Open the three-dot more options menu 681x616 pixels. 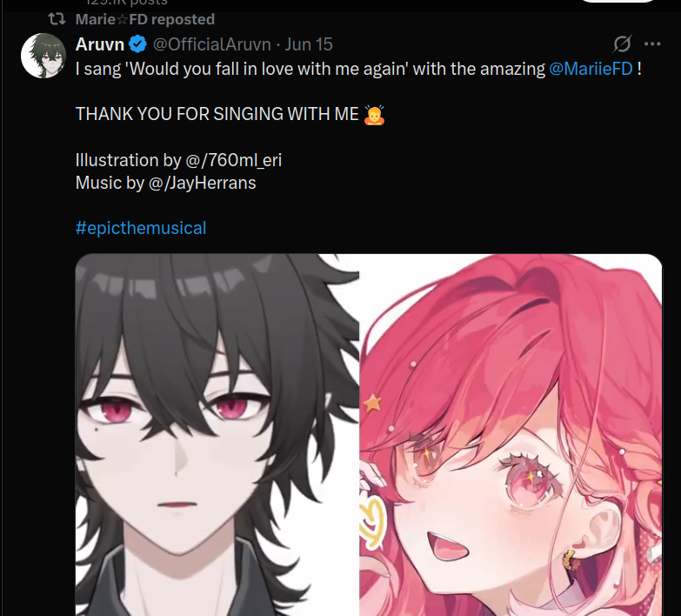pos(652,44)
